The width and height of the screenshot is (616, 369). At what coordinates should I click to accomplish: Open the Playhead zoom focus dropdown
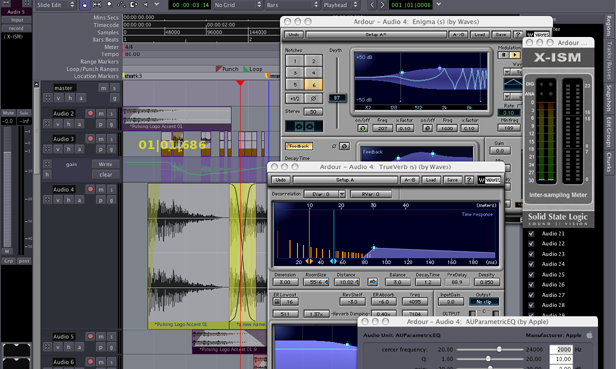click(340, 5)
